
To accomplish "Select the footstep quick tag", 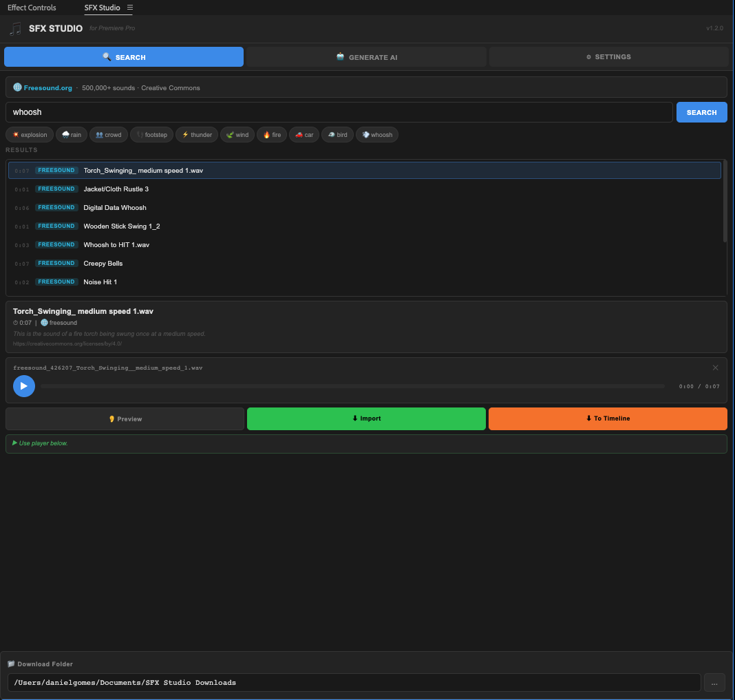I will (x=152, y=134).
